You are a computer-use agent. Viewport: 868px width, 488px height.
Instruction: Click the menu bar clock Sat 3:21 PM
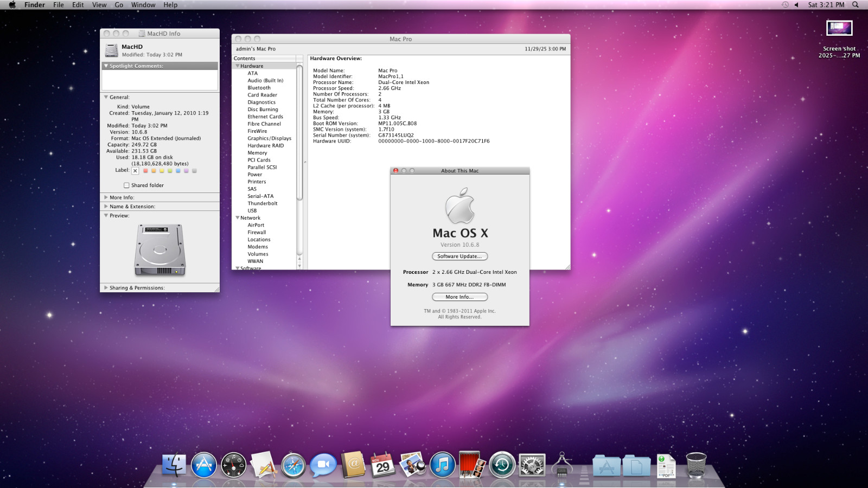(826, 5)
